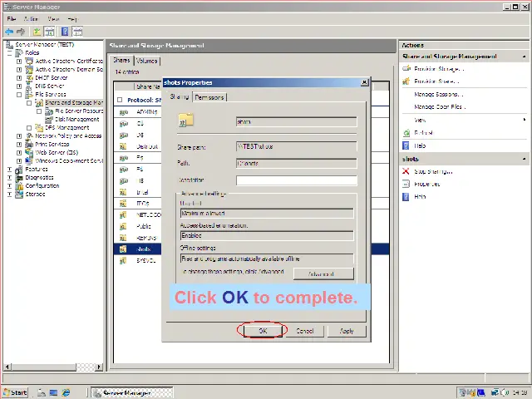Switch to the Permissions tab

[x=209, y=97]
